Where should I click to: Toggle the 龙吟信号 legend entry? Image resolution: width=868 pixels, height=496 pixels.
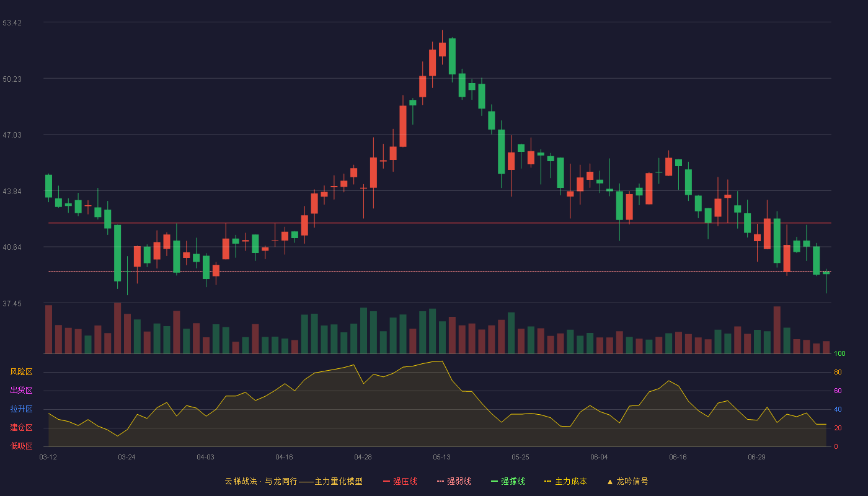pyautogui.click(x=627, y=481)
